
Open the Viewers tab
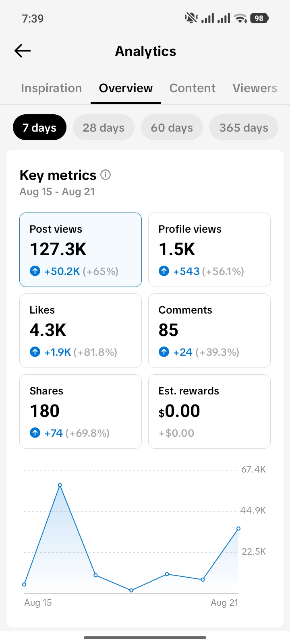click(x=255, y=88)
